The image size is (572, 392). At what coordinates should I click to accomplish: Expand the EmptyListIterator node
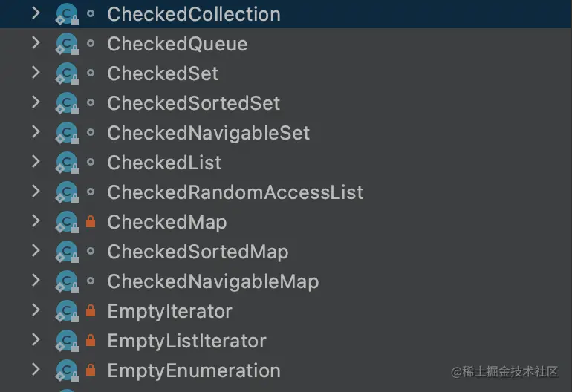tap(35, 340)
